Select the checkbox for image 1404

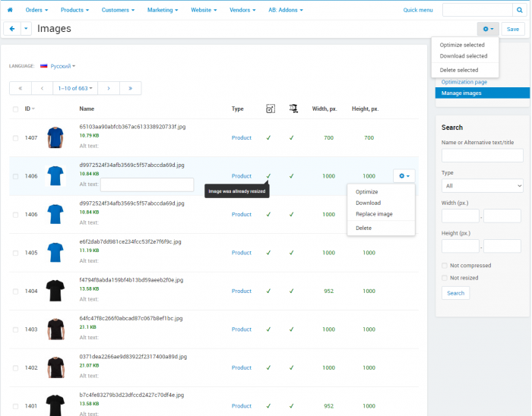pos(16,292)
